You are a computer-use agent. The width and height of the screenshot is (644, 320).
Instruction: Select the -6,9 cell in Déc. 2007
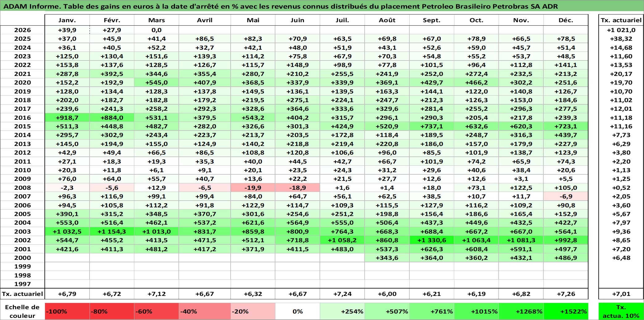click(x=566, y=196)
